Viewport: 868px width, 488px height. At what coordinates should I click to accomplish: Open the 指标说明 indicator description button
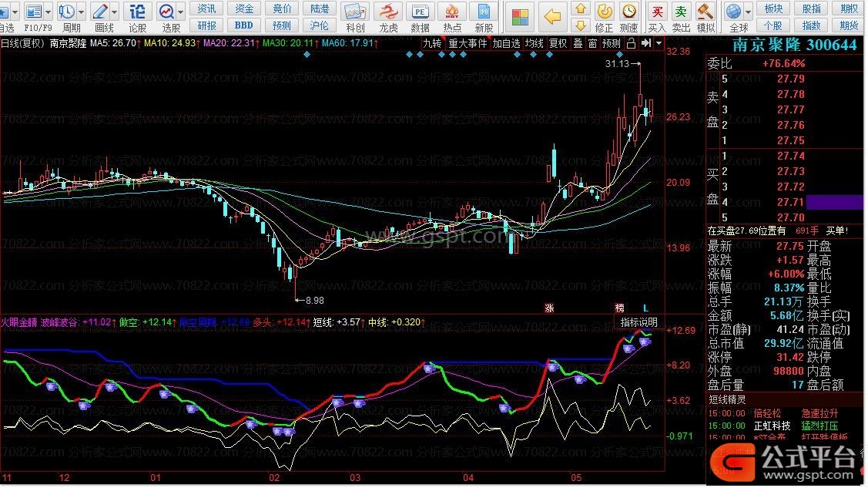(x=638, y=322)
